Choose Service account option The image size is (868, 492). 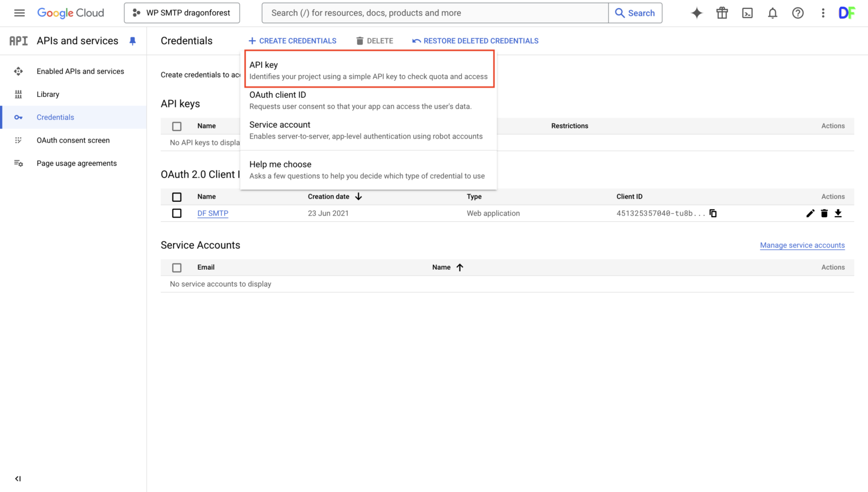[x=368, y=130]
